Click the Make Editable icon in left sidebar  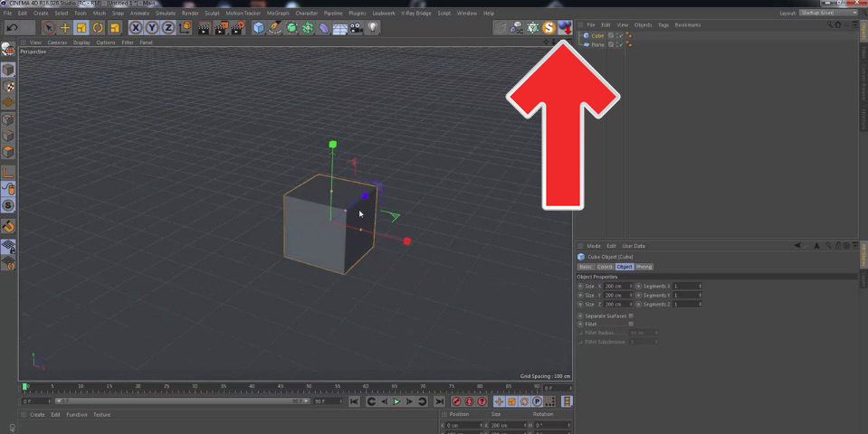coord(8,50)
